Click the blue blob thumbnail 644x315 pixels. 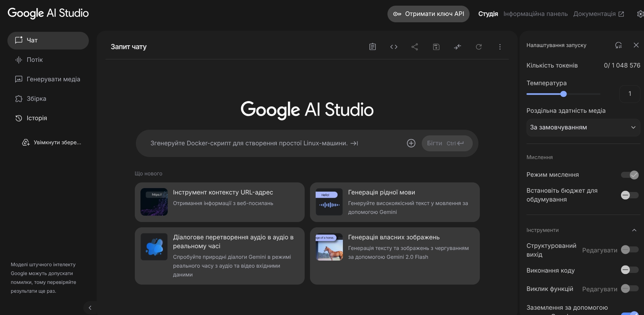point(154,247)
